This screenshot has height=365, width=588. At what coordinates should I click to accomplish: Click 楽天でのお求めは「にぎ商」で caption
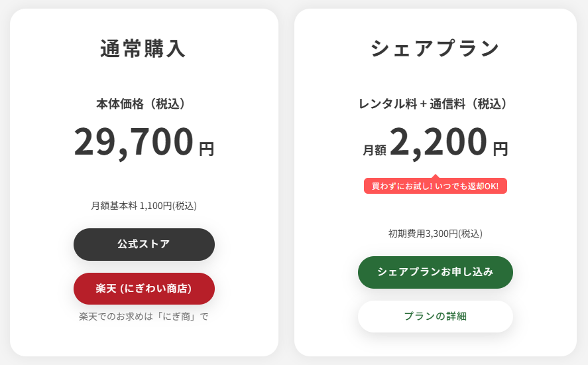(144, 317)
